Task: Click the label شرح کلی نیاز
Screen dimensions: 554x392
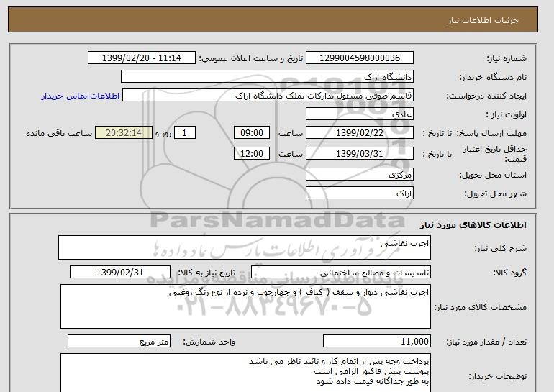Action: point(500,248)
